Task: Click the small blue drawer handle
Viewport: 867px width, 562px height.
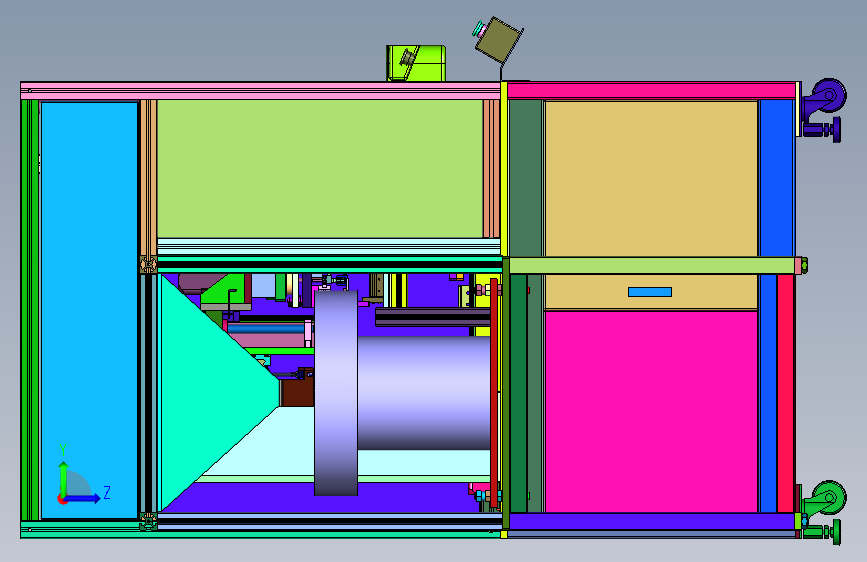Action: [x=650, y=292]
